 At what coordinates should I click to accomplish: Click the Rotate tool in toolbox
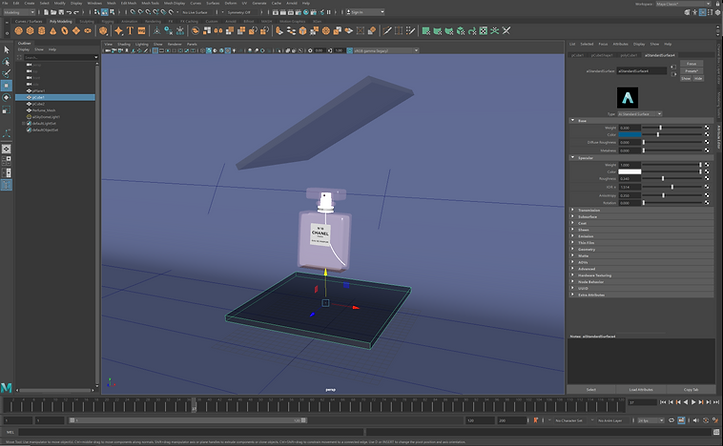pyautogui.click(x=6, y=97)
